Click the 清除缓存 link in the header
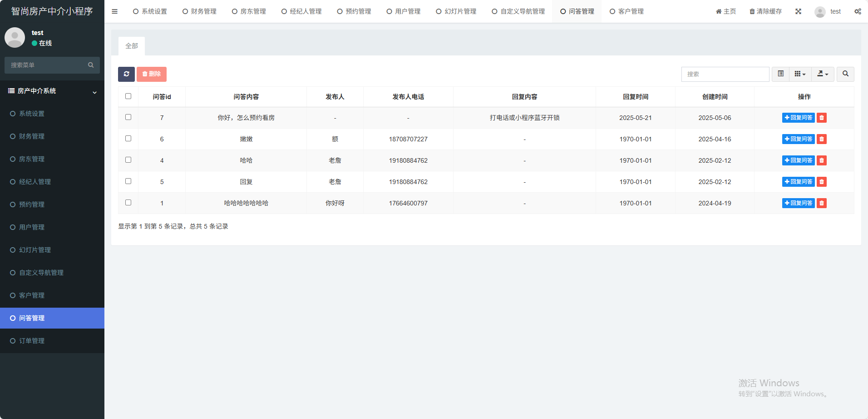Screen dimensions: 868x419 pyautogui.click(x=765, y=11)
